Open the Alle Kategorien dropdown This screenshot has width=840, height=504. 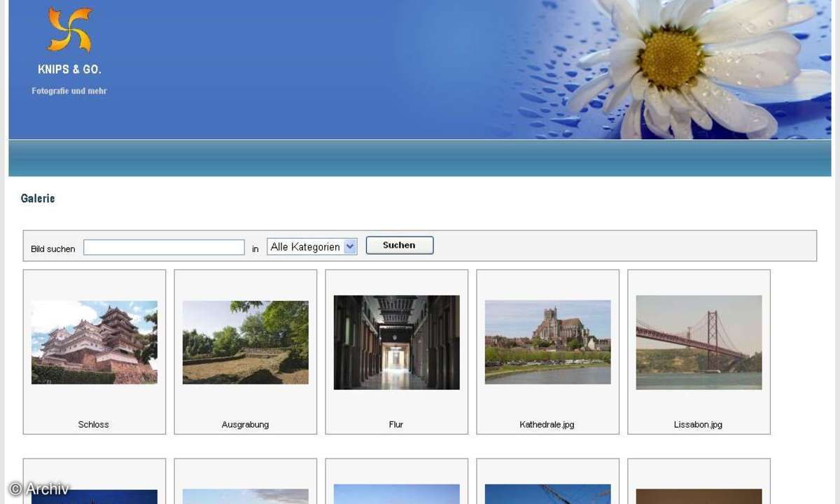(x=312, y=246)
